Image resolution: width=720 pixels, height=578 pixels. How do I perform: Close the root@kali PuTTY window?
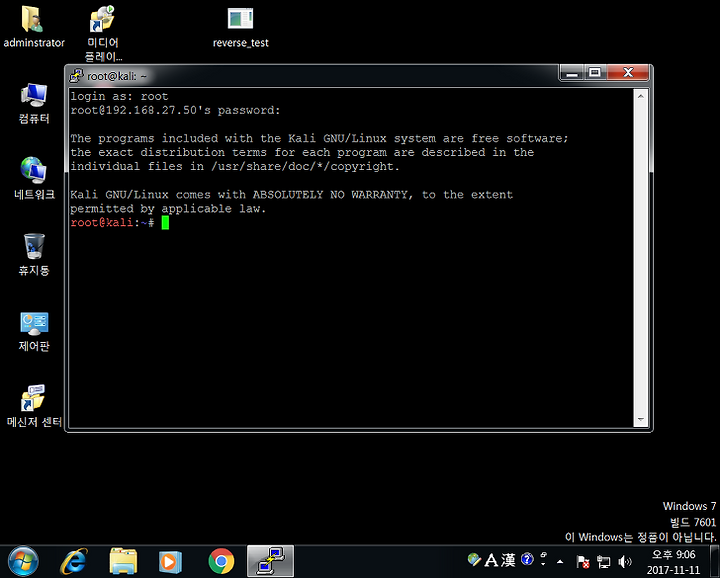pos(628,73)
